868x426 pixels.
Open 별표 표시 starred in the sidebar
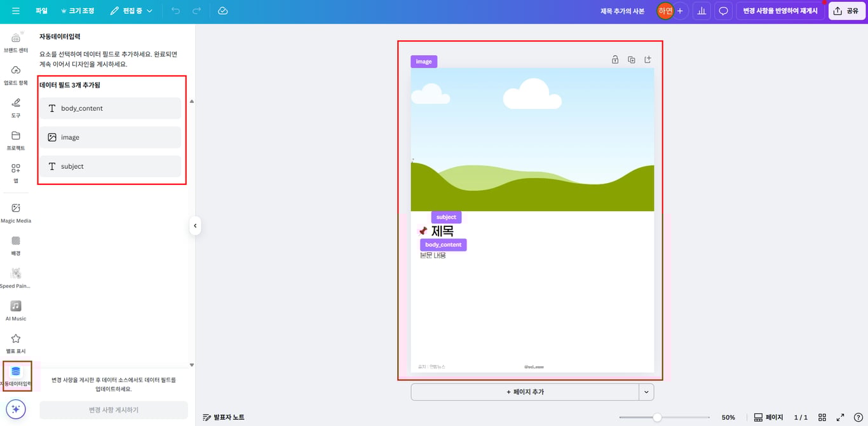[x=16, y=343]
